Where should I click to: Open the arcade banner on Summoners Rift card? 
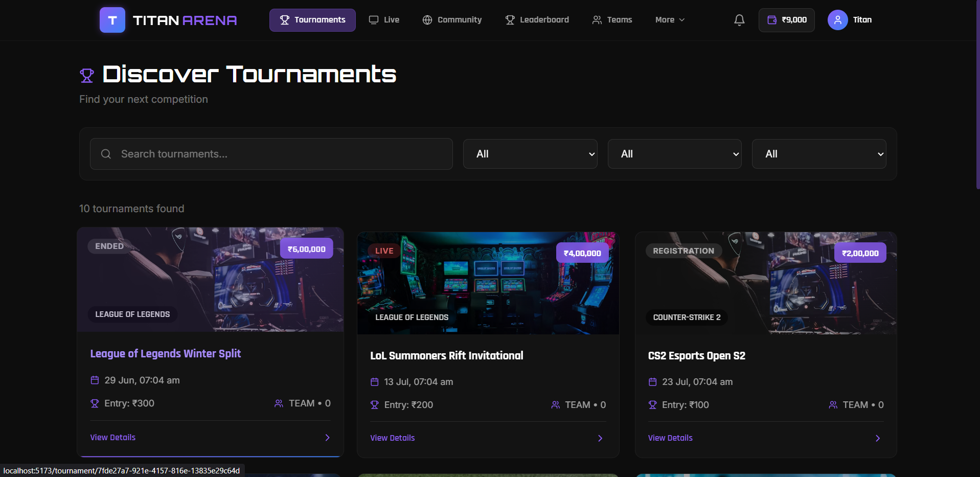(488, 283)
